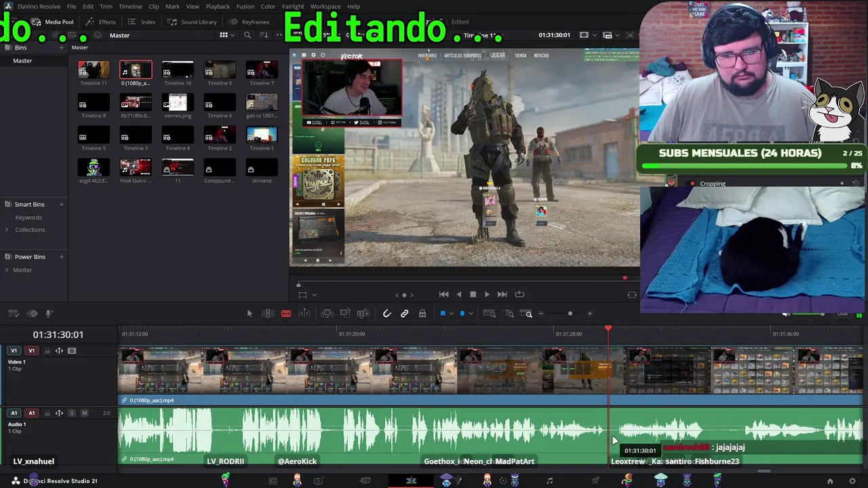Expand the Collections smart bin
The height and width of the screenshot is (488, 868).
(7, 230)
